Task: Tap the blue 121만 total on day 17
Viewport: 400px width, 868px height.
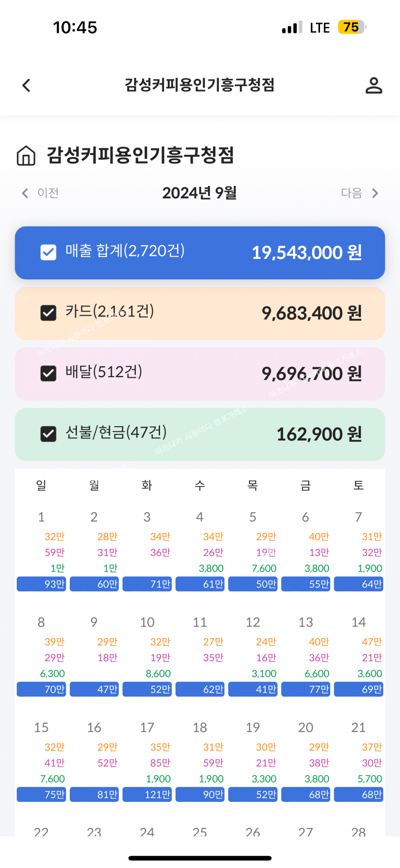Action: pos(147,794)
